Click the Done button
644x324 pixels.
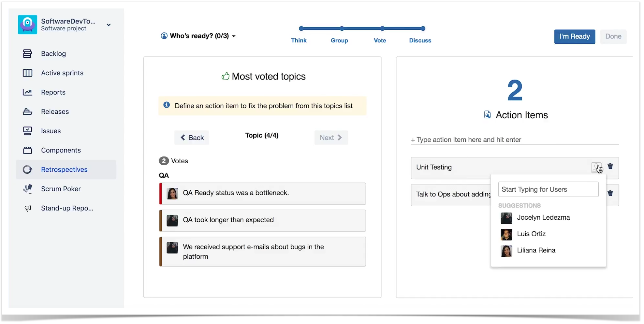[613, 37]
